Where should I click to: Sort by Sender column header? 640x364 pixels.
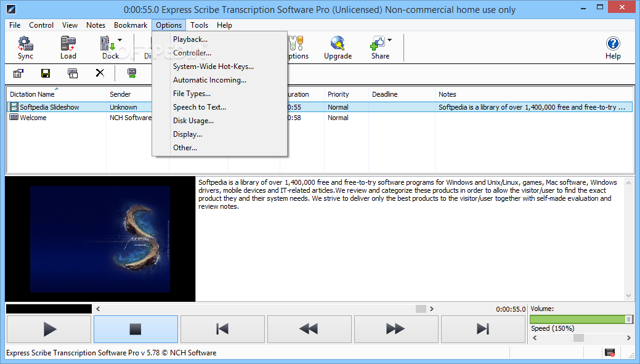pos(129,94)
